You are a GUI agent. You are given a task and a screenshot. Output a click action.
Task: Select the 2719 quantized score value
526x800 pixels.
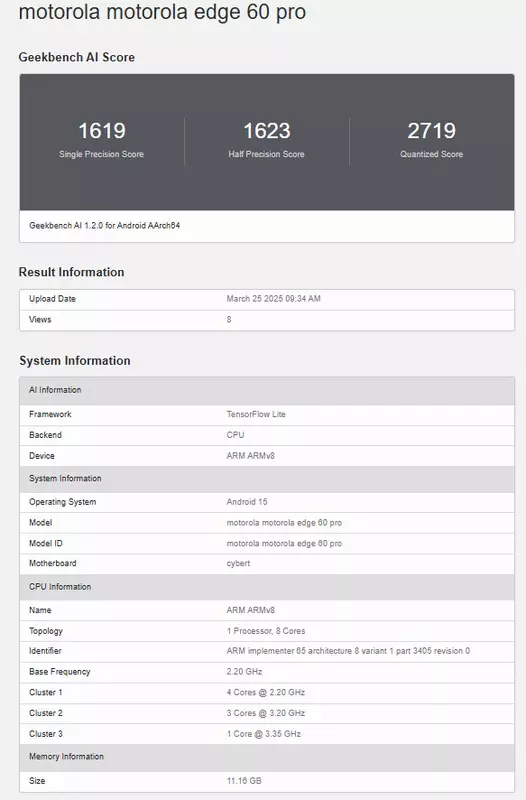pyautogui.click(x=432, y=131)
